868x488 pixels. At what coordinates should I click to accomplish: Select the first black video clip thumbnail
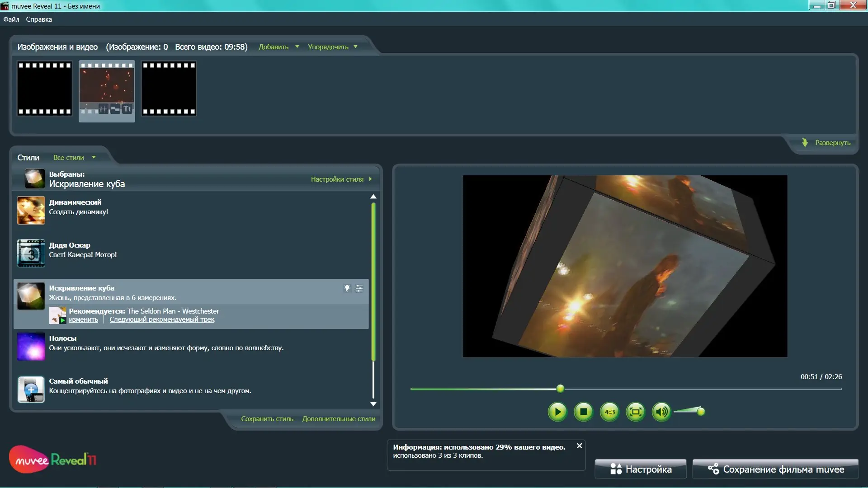pyautogui.click(x=45, y=89)
